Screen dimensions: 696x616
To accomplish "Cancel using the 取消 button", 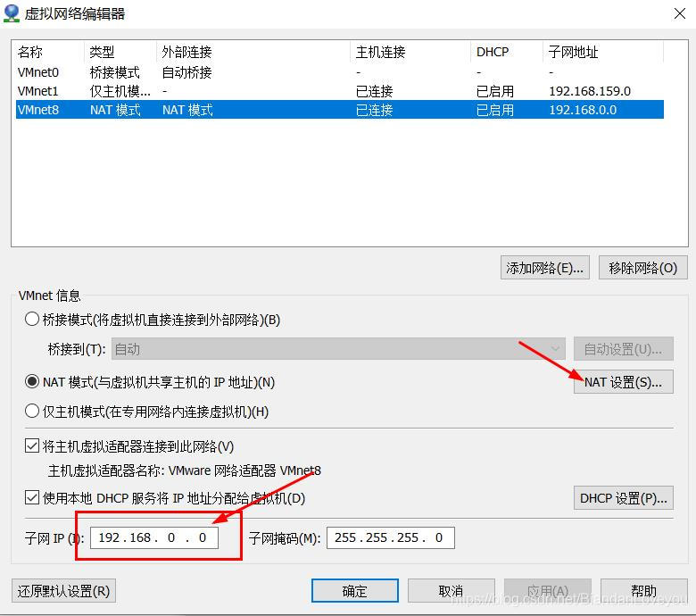I will point(451,591).
